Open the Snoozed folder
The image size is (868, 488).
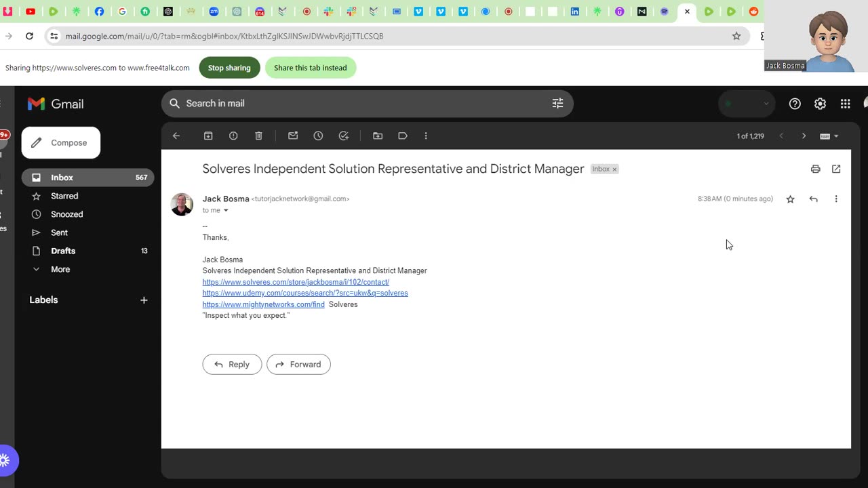coord(88,214)
